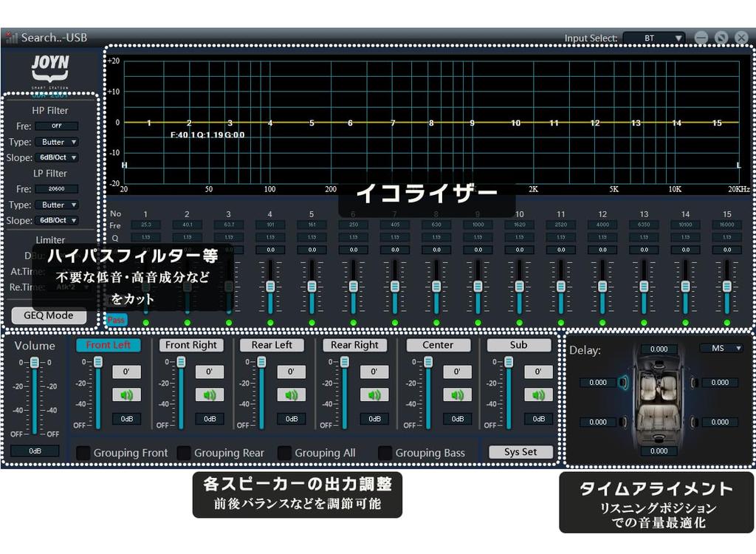Mute the Front Left speaker icon
756x554 pixels.
click(126, 395)
